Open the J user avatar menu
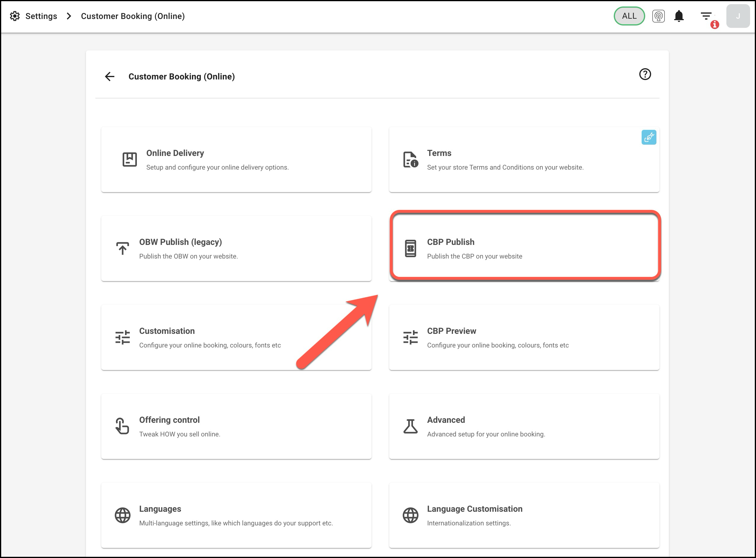The height and width of the screenshot is (558, 756). coord(738,16)
